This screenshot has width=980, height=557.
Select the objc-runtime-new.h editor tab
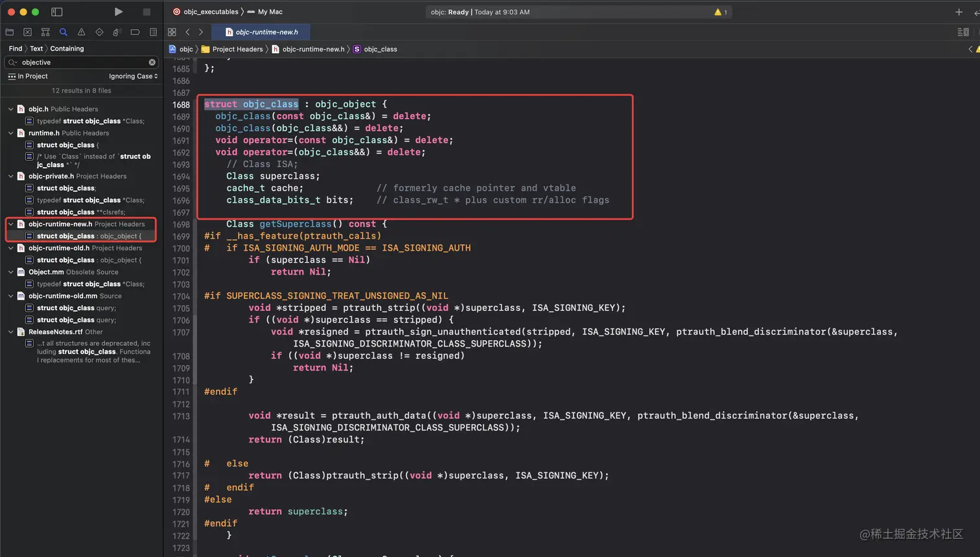tap(261, 32)
